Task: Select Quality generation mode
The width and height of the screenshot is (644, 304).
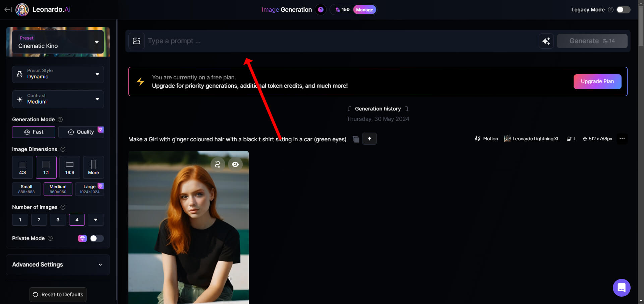Action: 81,132
